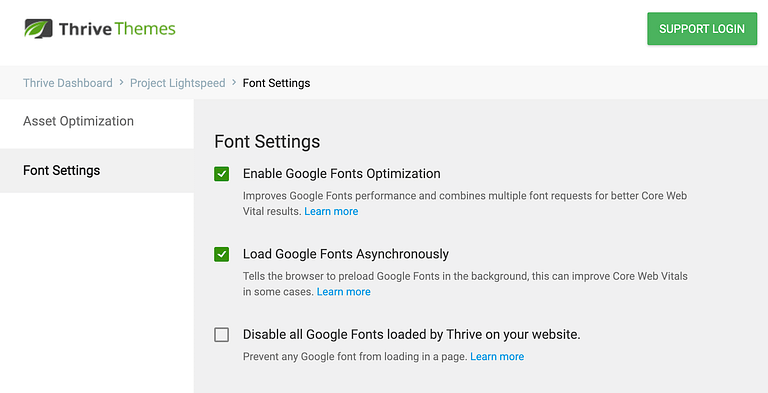Viewport: 768px width, 393px height.
Task: Go back to Thrive Dashboard breadcrumb
Action: click(68, 83)
